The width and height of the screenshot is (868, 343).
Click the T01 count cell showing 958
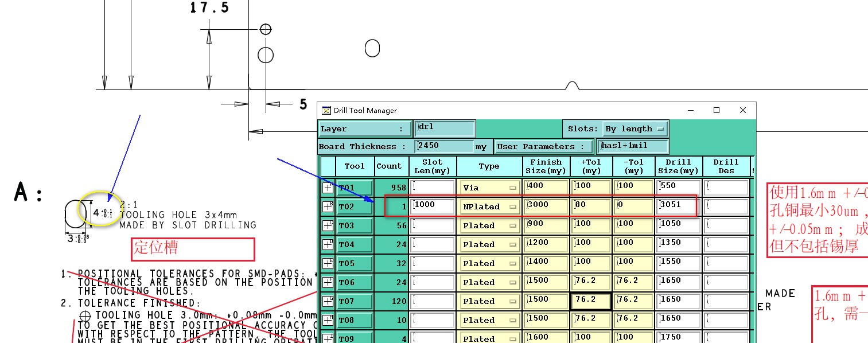click(x=391, y=188)
